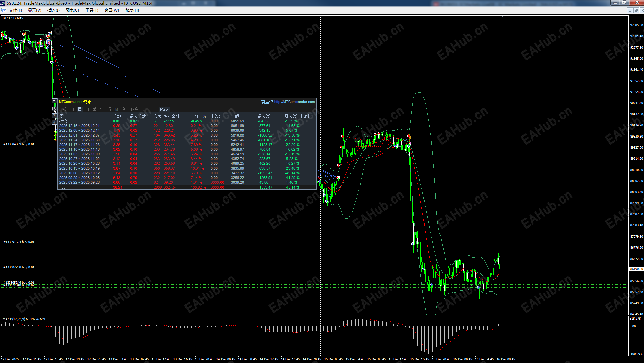This screenshot has width=644, height=363.
Task: Open the http://MTCommander.com link
Action: [295, 102]
